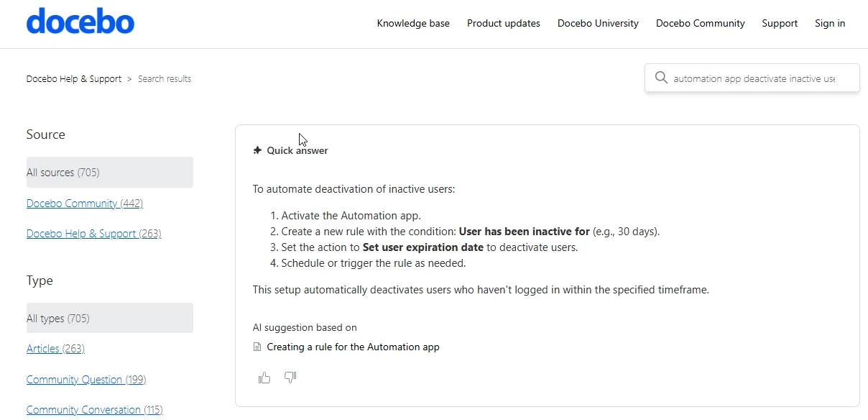The height and width of the screenshot is (420, 868).
Task: Click the Docebo logo
Action: point(80,22)
